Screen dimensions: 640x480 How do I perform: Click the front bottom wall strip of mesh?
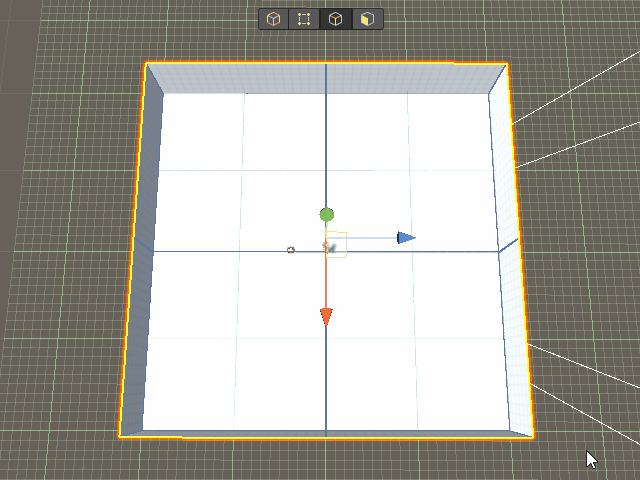tap(326, 433)
